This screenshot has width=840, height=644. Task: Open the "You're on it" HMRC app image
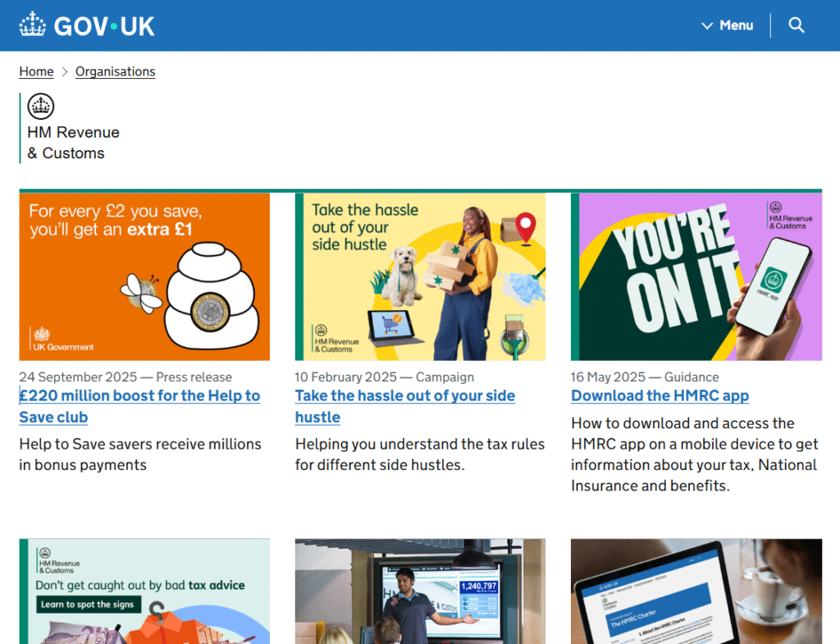tap(696, 276)
